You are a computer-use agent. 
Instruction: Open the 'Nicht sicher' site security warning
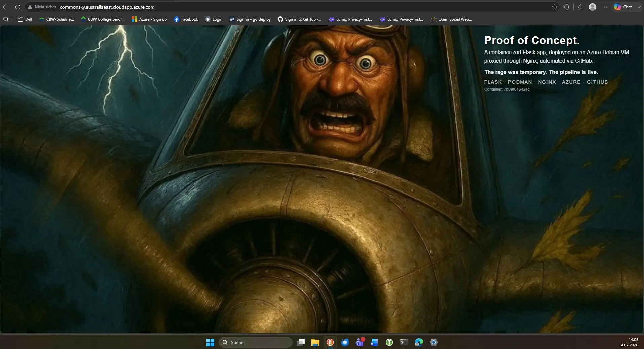(x=42, y=7)
